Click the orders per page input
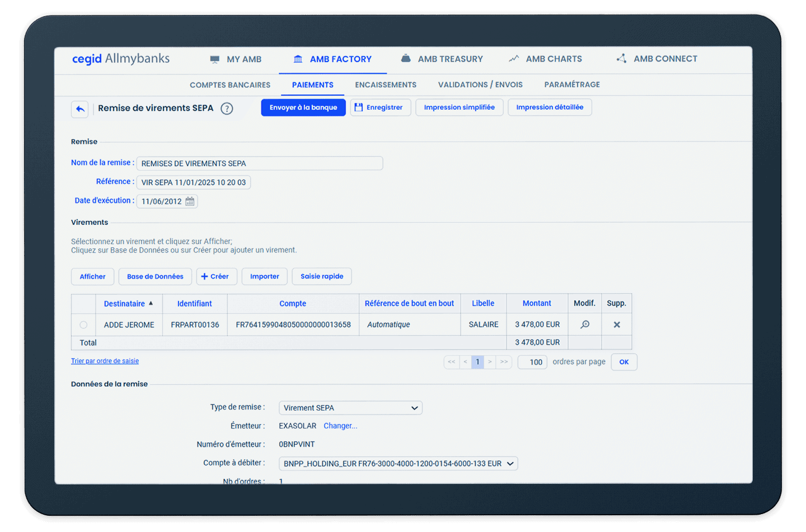806x532 pixels. click(x=532, y=362)
